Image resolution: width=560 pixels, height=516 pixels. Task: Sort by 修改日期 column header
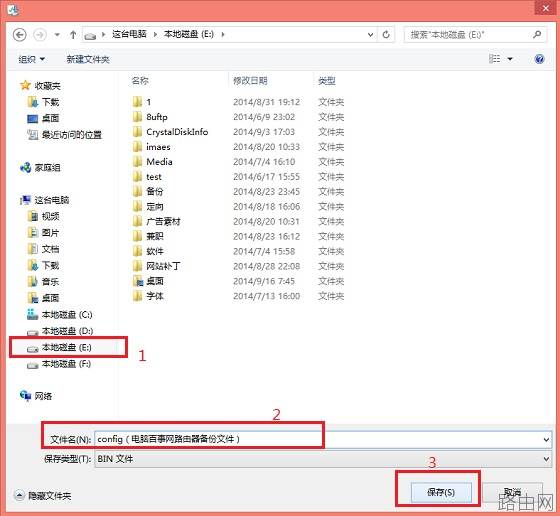pos(250,81)
